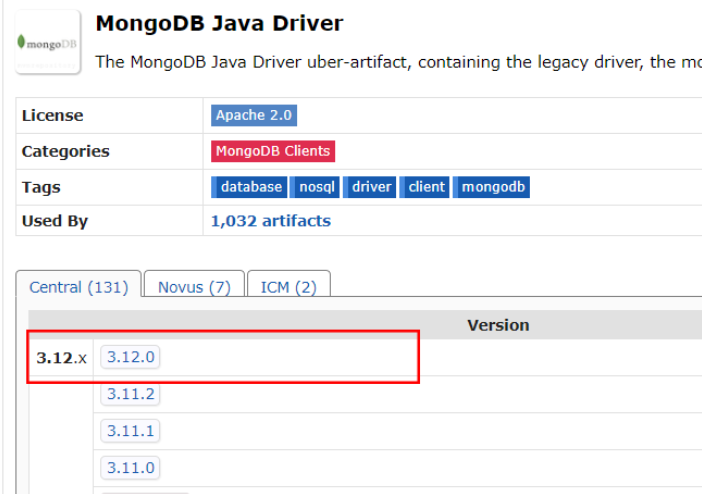
Task: Switch to the Novus (7) tab
Action: click(194, 287)
